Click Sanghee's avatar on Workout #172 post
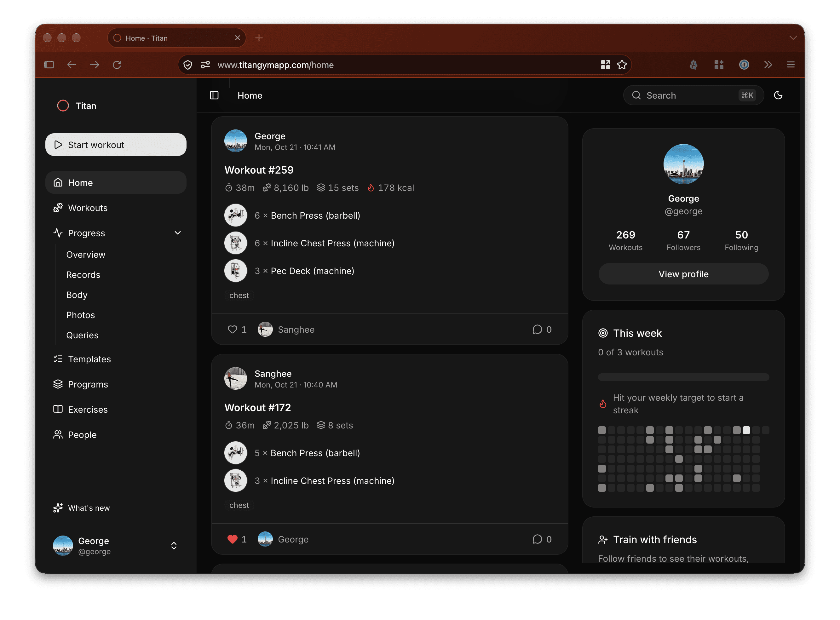This screenshot has height=620, width=840. 236,379
